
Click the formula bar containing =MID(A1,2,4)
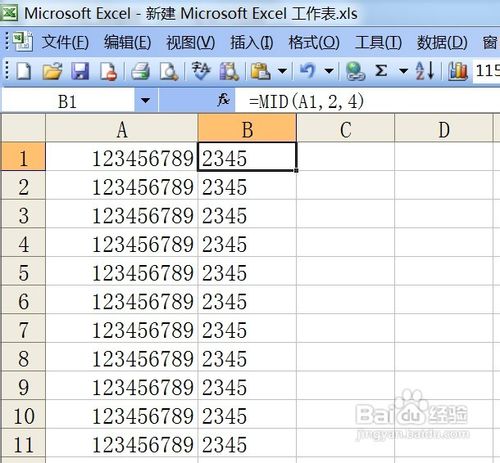tap(367, 101)
